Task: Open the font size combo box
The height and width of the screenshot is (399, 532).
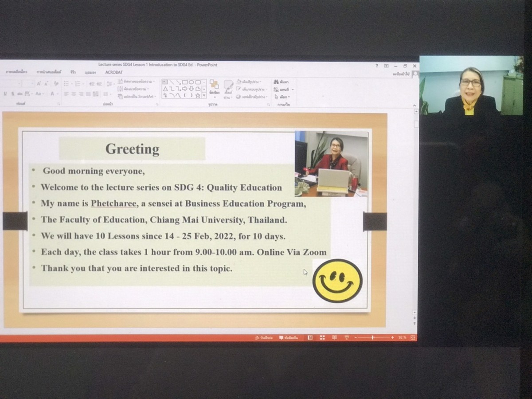Action: point(28,83)
